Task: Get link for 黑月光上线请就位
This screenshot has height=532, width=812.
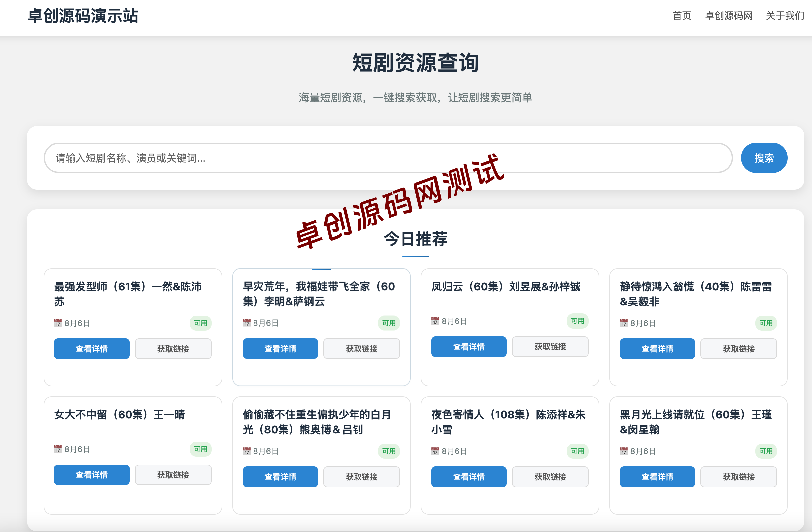Action: tap(738, 477)
